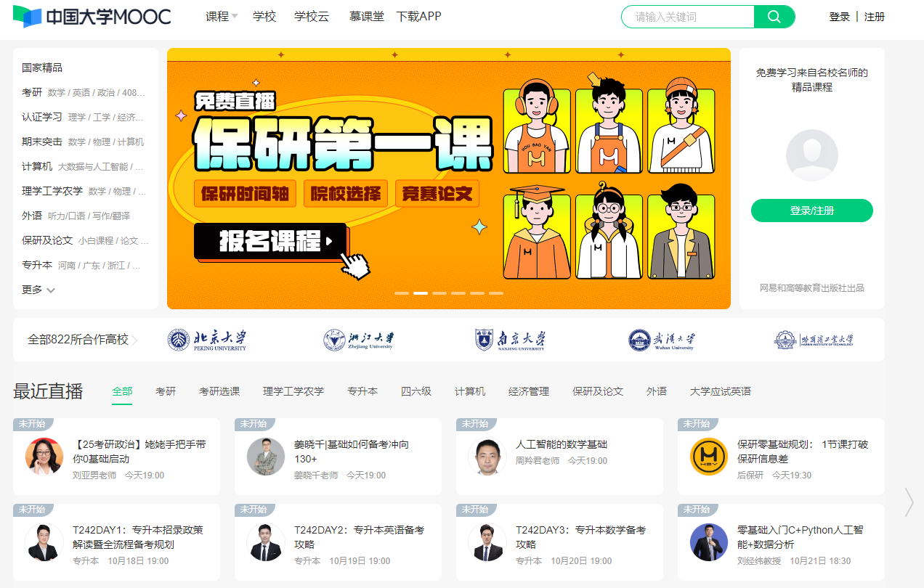The image size is (924, 588).
Task: Click avatar of T242DAY1 course card
Action: 44,542
